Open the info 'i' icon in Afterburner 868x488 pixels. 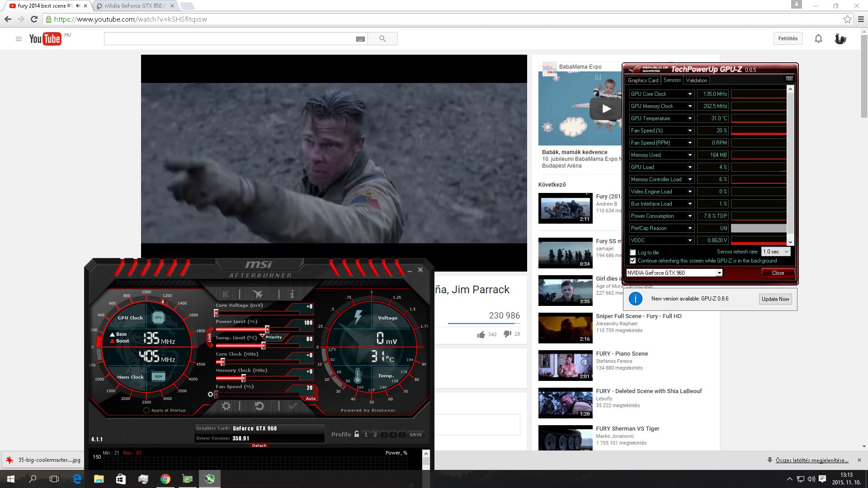[292, 294]
